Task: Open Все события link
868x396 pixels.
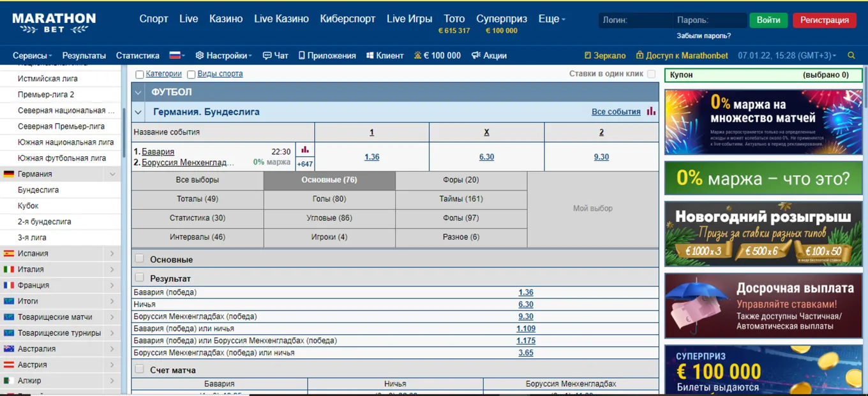Action: click(x=616, y=112)
